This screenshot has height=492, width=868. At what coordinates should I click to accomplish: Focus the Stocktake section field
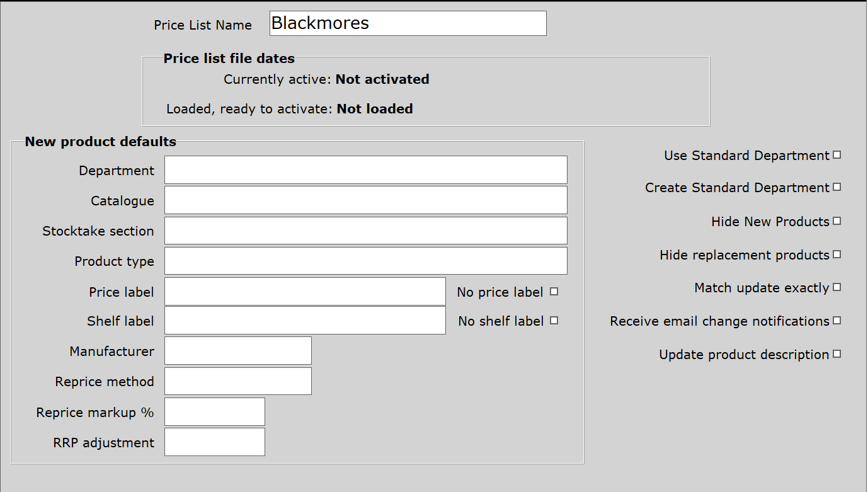coord(365,231)
